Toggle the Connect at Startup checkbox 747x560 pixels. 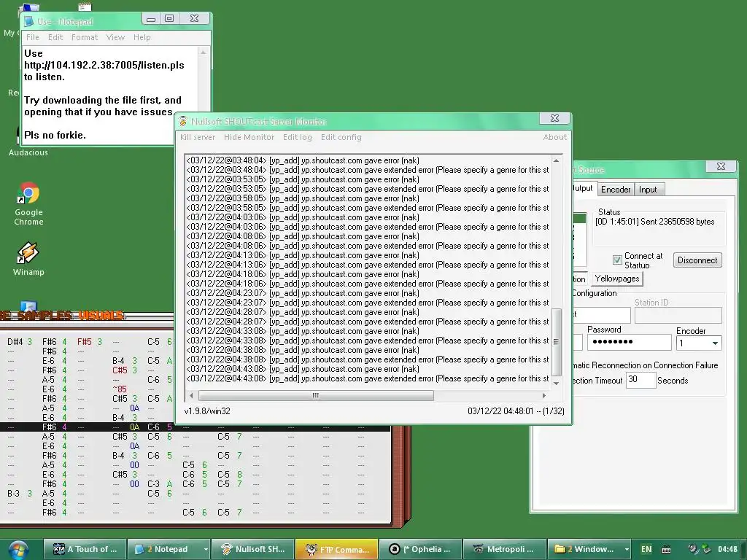tap(617, 260)
